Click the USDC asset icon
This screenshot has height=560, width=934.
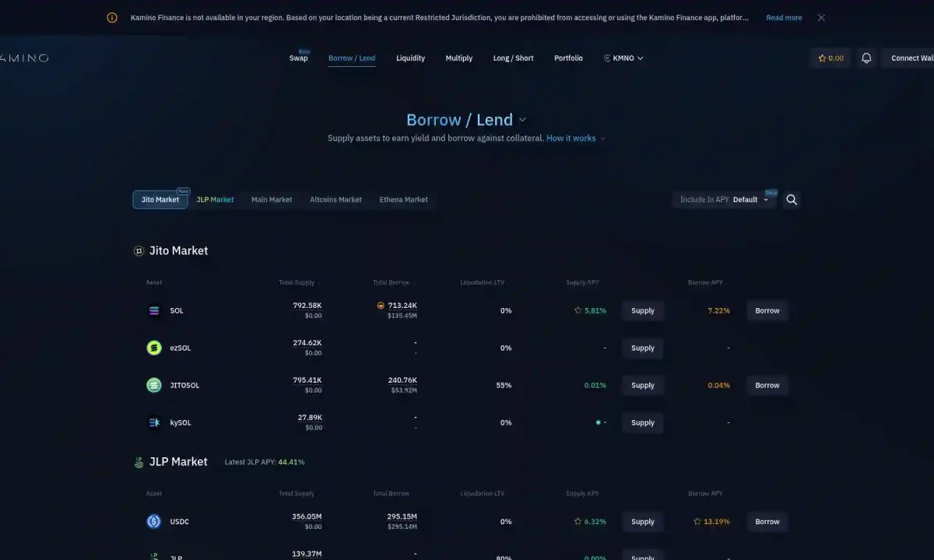point(154,522)
